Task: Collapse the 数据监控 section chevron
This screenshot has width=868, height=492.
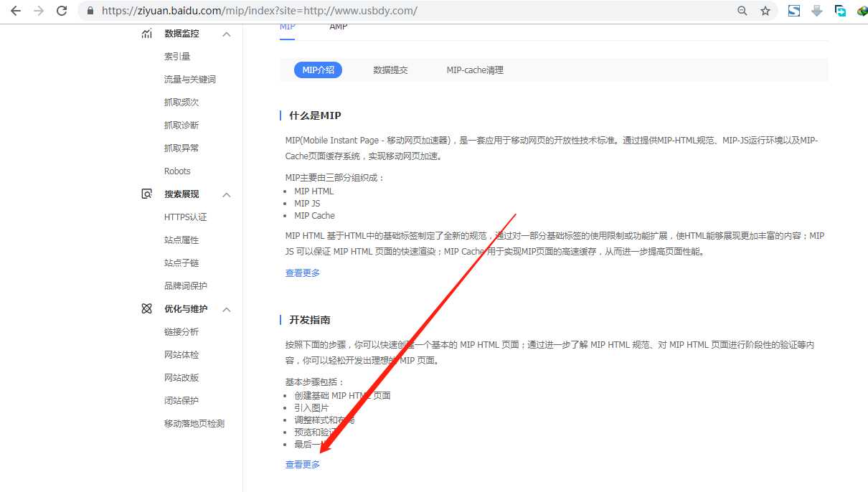Action: [x=227, y=34]
